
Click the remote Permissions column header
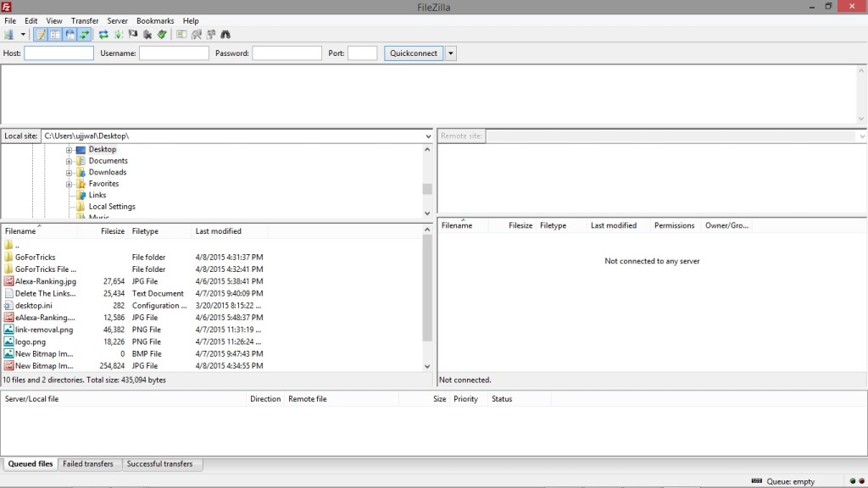[x=674, y=225]
